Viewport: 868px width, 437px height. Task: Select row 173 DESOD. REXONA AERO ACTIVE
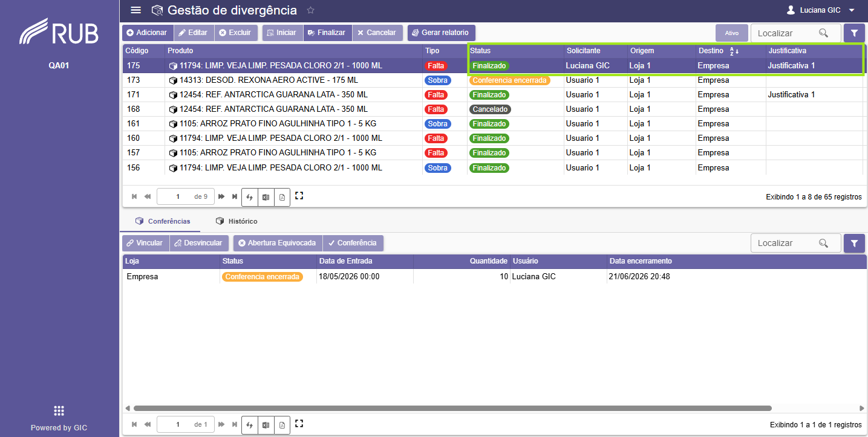tap(494, 80)
